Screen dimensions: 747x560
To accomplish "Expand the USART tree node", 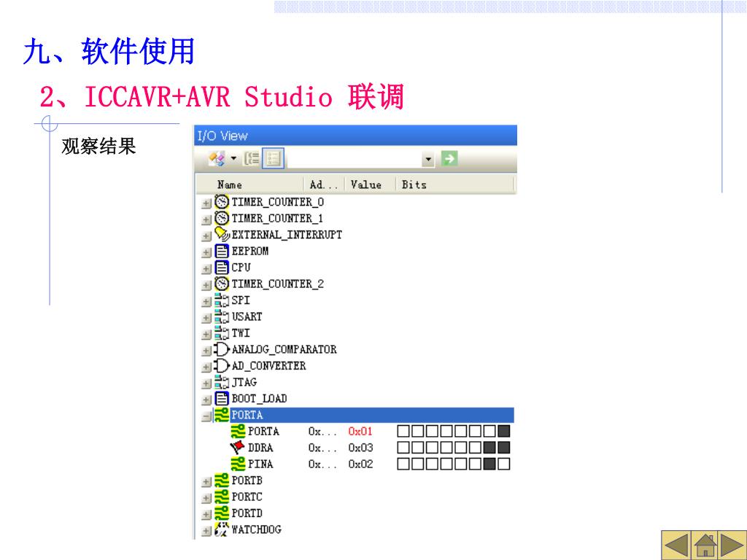I will (206, 318).
